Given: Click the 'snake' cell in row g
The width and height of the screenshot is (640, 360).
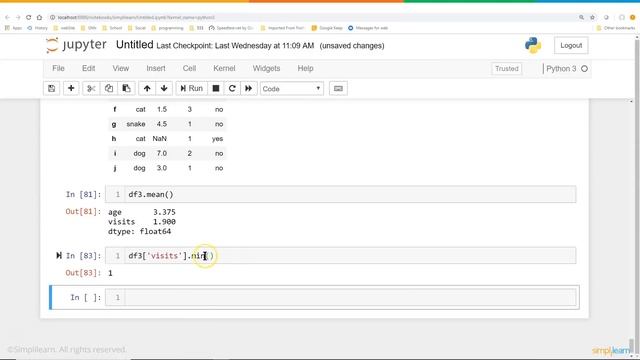Looking at the screenshot, I should point(136,124).
